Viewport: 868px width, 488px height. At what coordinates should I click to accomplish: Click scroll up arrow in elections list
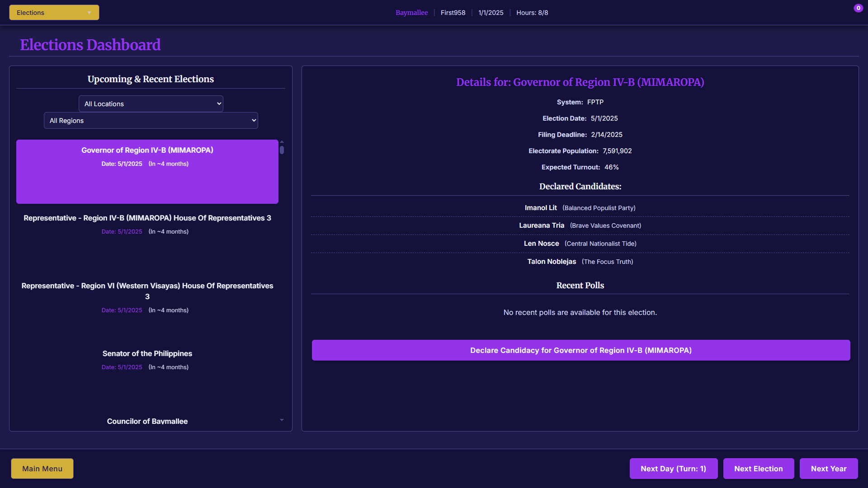(x=282, y=142)
